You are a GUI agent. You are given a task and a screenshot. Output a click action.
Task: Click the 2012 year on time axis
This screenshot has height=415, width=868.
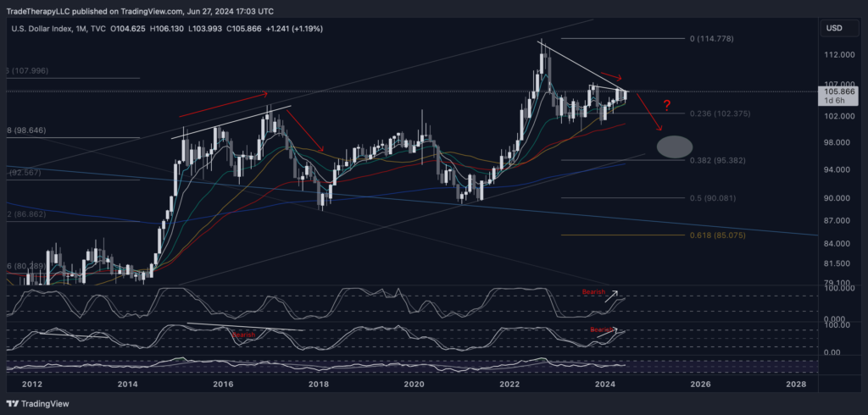[32, 383]
